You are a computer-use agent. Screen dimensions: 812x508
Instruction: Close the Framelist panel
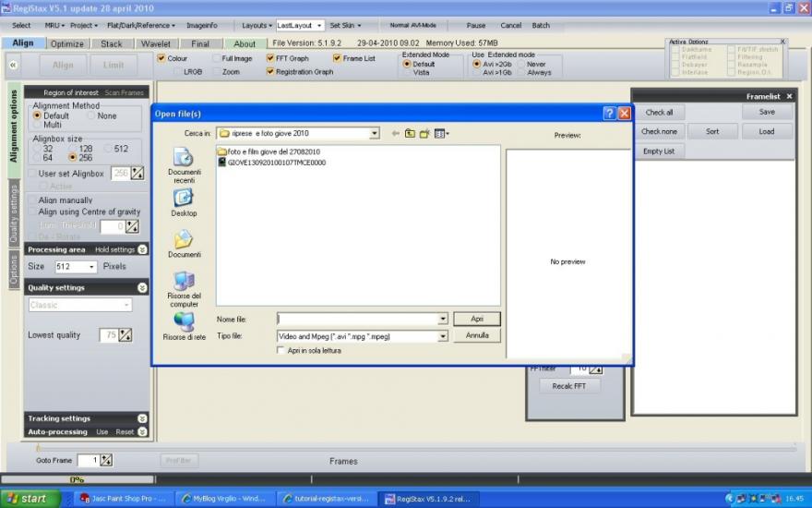tap(789, 96)
